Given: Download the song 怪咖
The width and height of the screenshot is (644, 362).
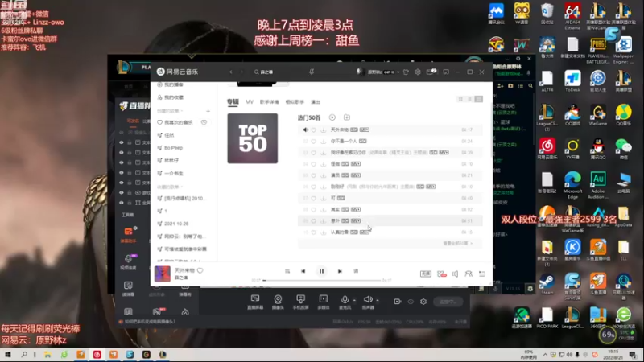Looking at the screenshot, I should tap(324, 164).
